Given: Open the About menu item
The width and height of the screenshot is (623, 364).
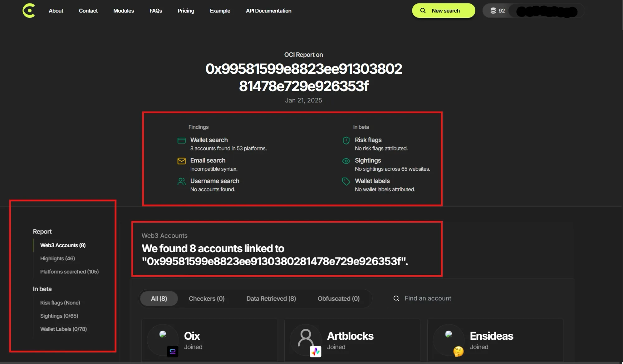Looking at the screenshot, I should (55, 10).
